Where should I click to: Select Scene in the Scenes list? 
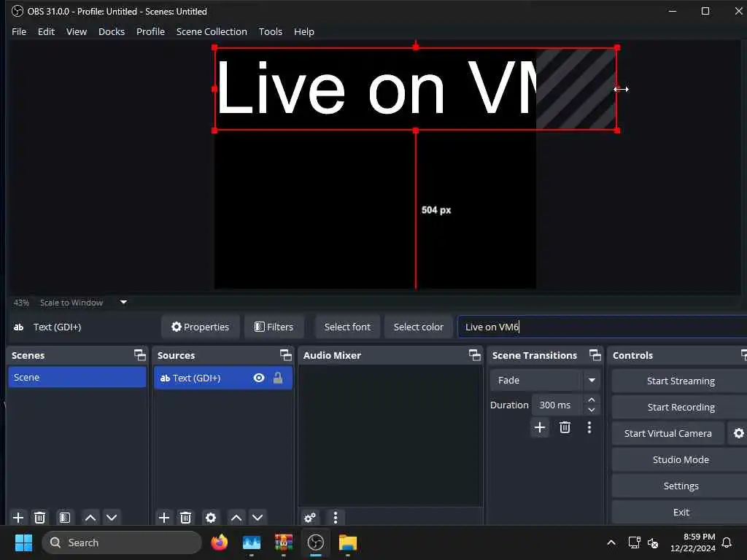point(77,377)
